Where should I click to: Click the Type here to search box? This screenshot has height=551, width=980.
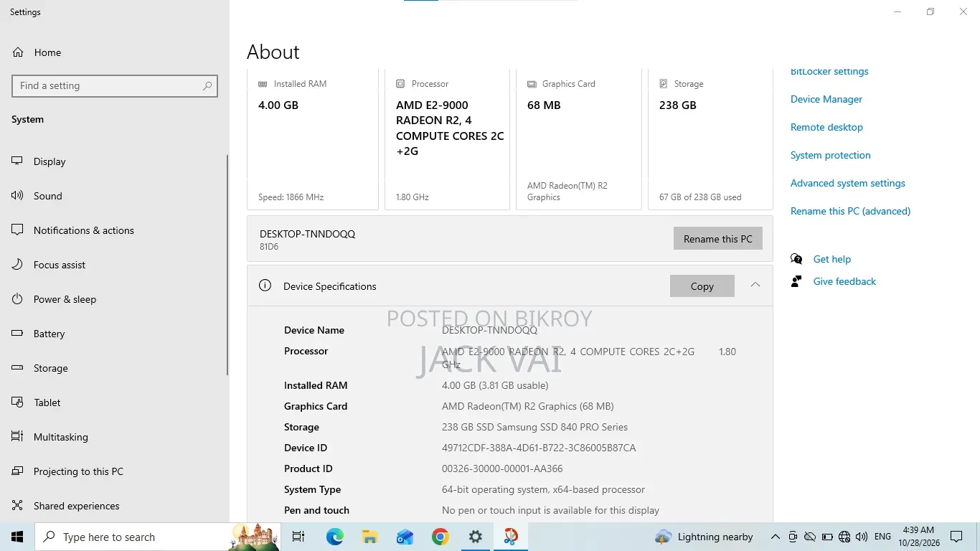coord(157,537)
